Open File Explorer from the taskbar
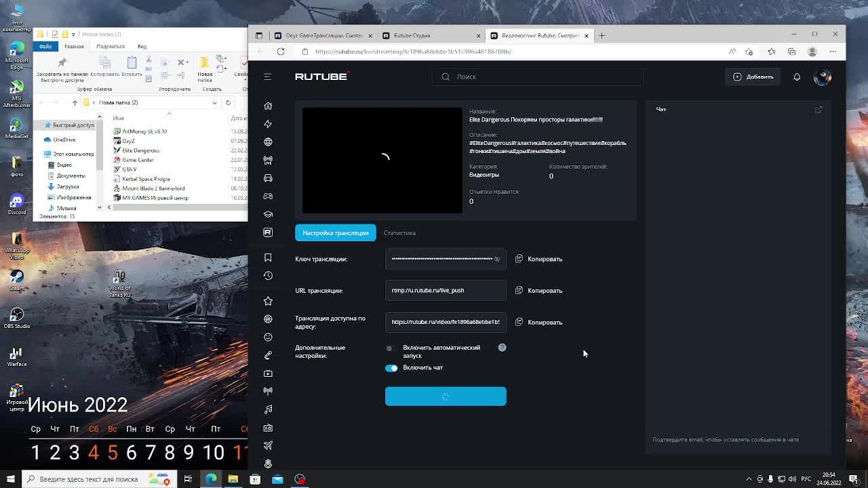Image resolution: width=868 pixels, height=488 pixels. pos(233,479)
